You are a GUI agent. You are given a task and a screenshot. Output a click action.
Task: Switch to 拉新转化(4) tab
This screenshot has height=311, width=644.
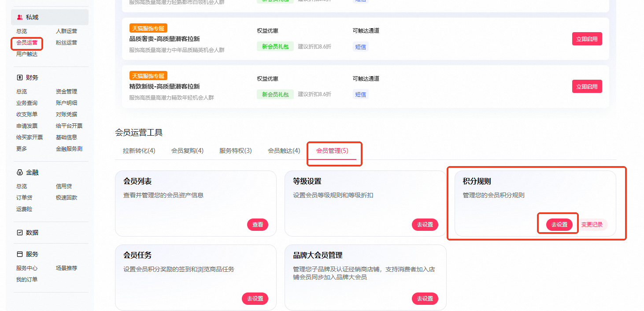(139, 151)
